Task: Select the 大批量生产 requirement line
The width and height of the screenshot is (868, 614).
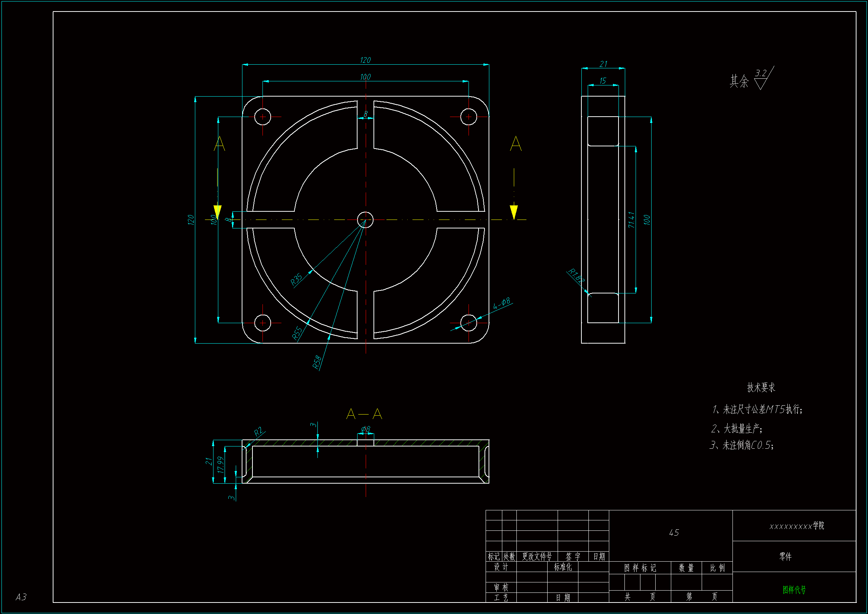Action: coord(737,429)
